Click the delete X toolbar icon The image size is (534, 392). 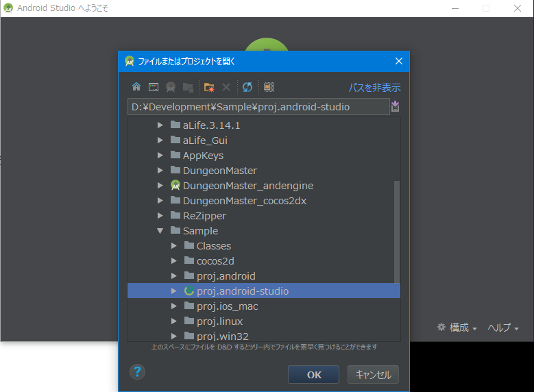click(226, 87)
